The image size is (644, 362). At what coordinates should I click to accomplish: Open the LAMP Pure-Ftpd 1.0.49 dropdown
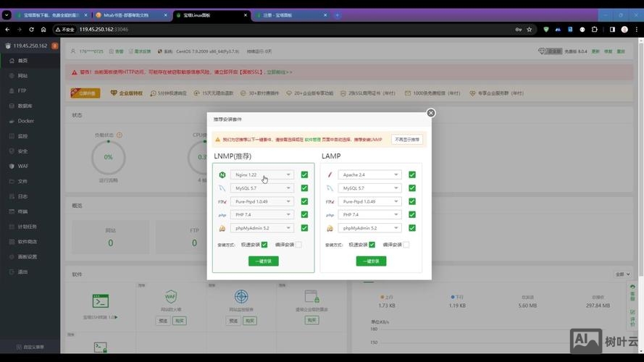369,201
